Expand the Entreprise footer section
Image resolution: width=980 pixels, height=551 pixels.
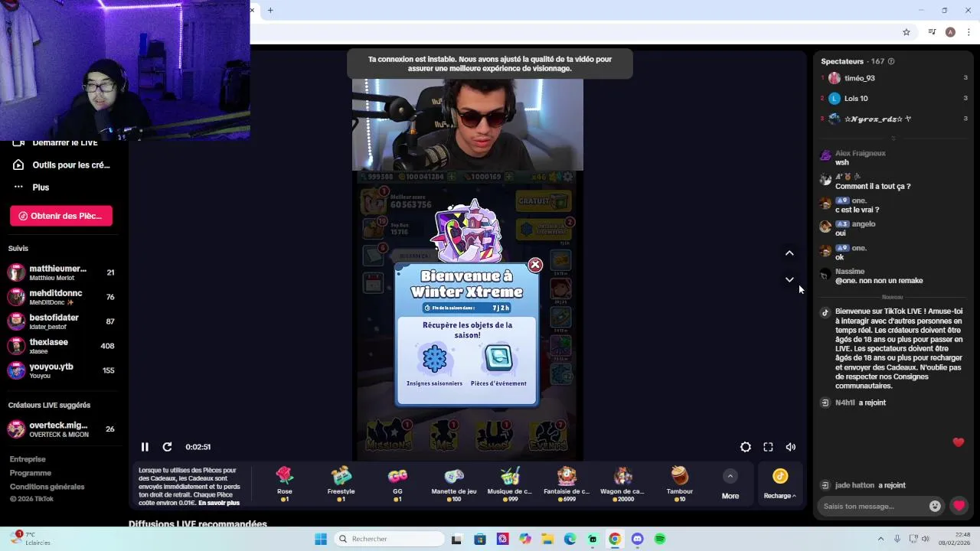pos(28,459)
